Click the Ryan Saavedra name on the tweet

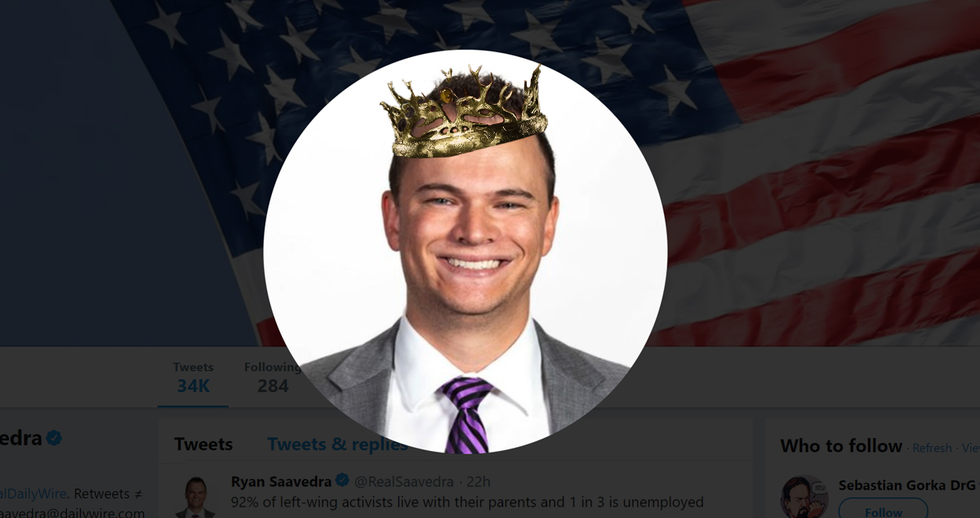click(x=282, y=481)
